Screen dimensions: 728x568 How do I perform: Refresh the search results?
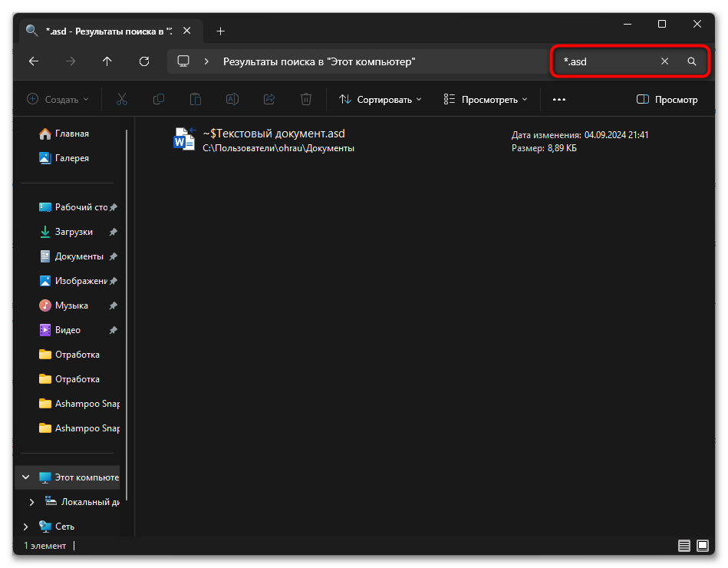click(x=144, y=61)
